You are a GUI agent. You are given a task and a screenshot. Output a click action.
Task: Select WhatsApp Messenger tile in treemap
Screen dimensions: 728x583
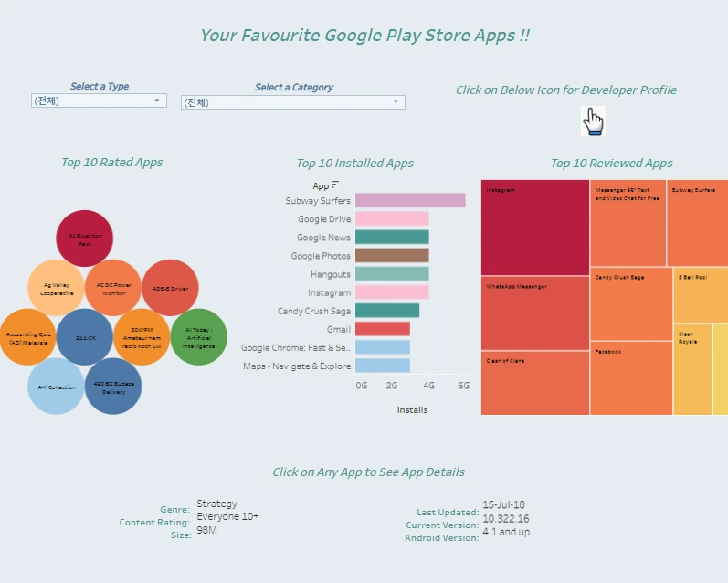[535, 313]
